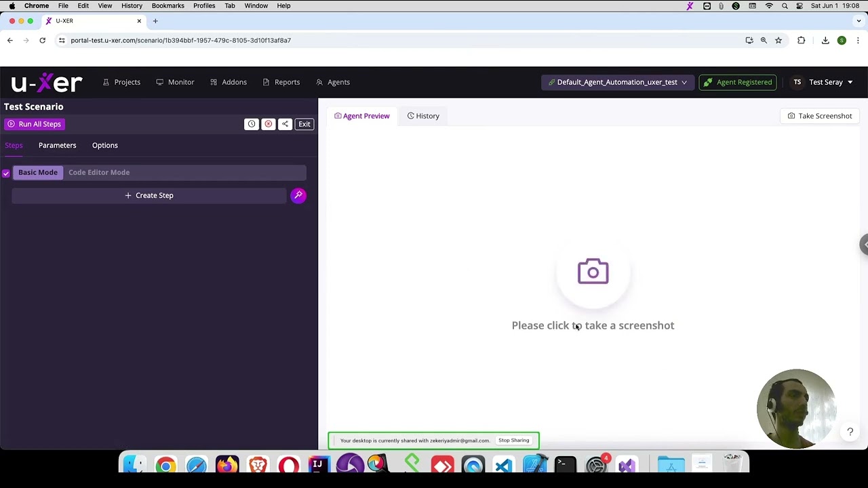Click the zoom magnifier icon in address bar
868x488 pixels.
764,40
